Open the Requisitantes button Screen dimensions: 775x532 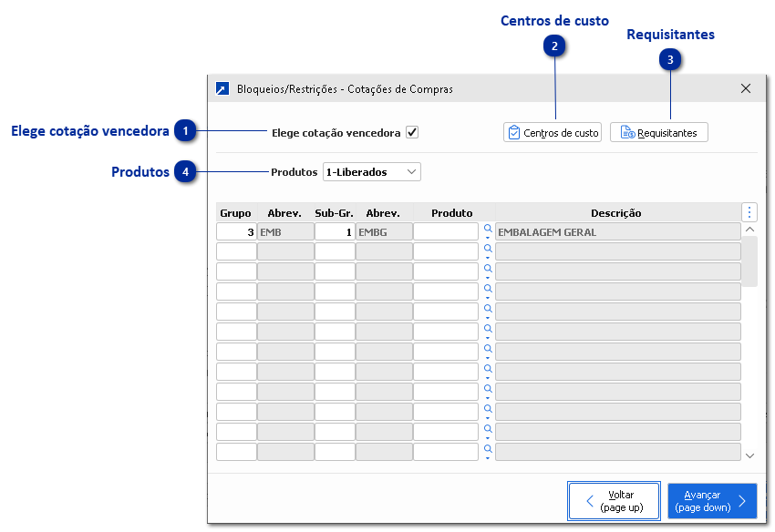click(x=658, y=132)
